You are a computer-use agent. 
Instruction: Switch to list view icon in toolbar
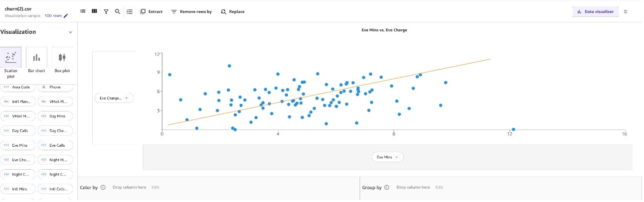tap(83, 11)
